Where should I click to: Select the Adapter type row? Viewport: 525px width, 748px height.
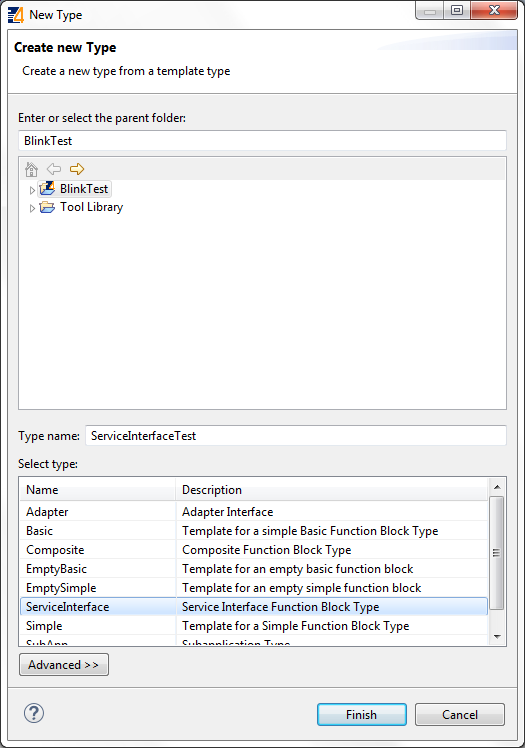tap(254, 512)
